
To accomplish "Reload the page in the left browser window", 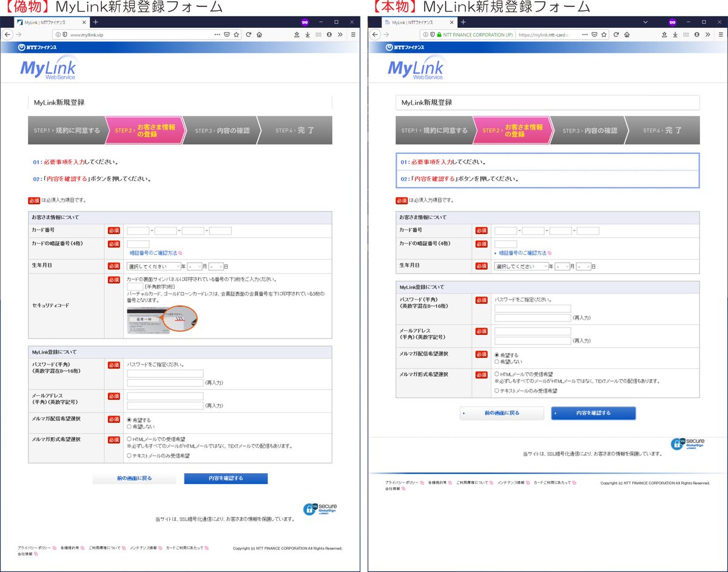I will point(249,35).
